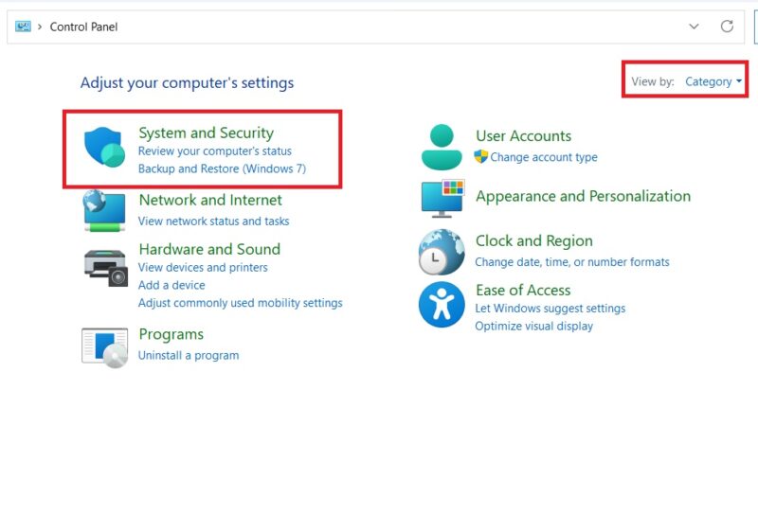Click Let Windows suggest settings
The height and width of the screenshot is (532, 758).
[550, 309]
